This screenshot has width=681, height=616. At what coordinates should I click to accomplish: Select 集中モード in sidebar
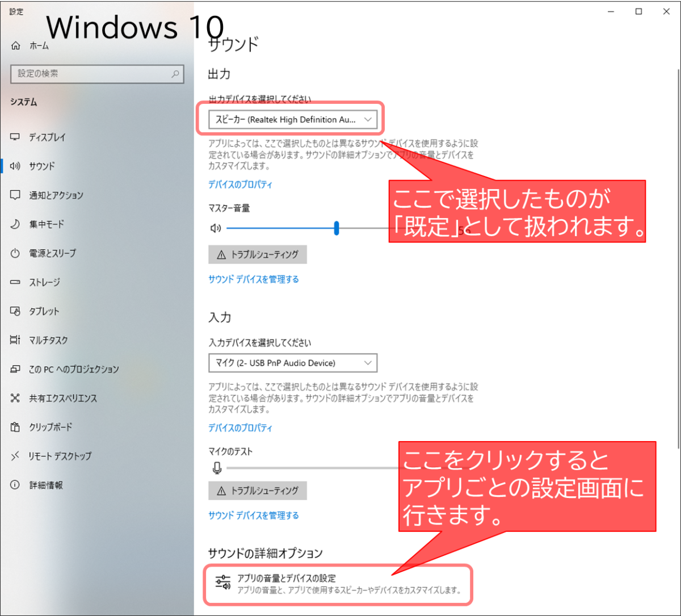(x=96, y=224)
